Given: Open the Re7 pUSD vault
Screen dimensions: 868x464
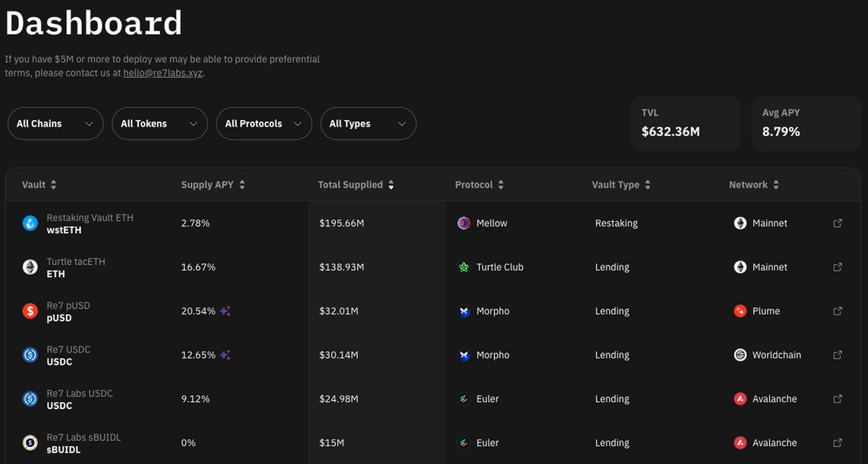Looking at the screenshot, I should 68,312.
